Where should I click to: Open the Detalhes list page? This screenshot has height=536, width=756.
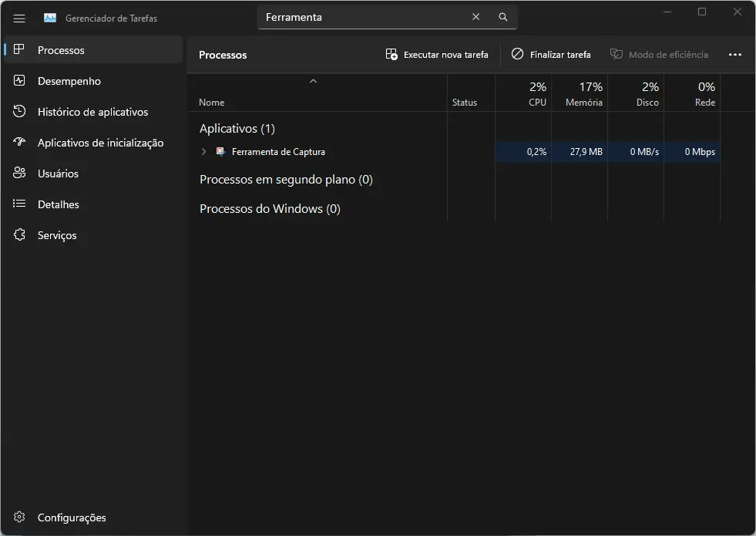click(58, 204)
